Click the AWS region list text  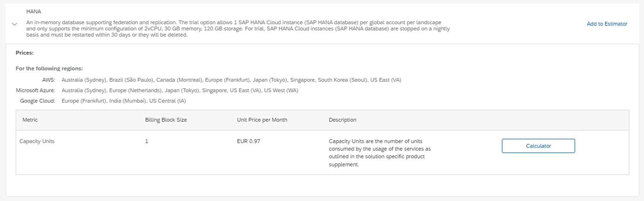(x=231, y=80)
